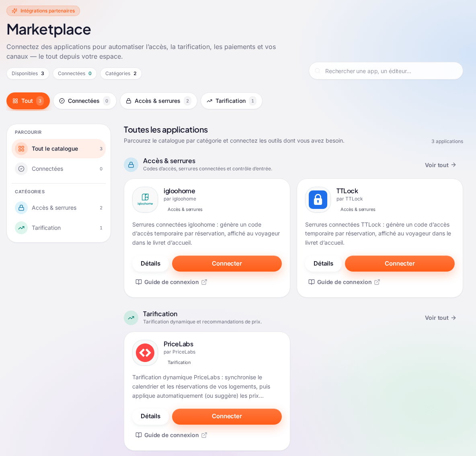The height and width of the screenshot is (456, 476).
Task: Click the search magnifier icon
Action: tap(318, 71)
